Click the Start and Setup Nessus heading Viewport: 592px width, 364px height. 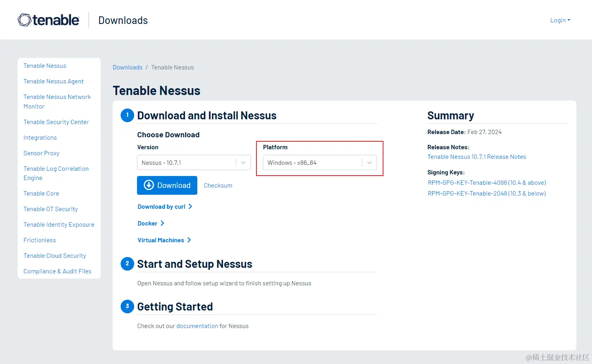[195, 264]
